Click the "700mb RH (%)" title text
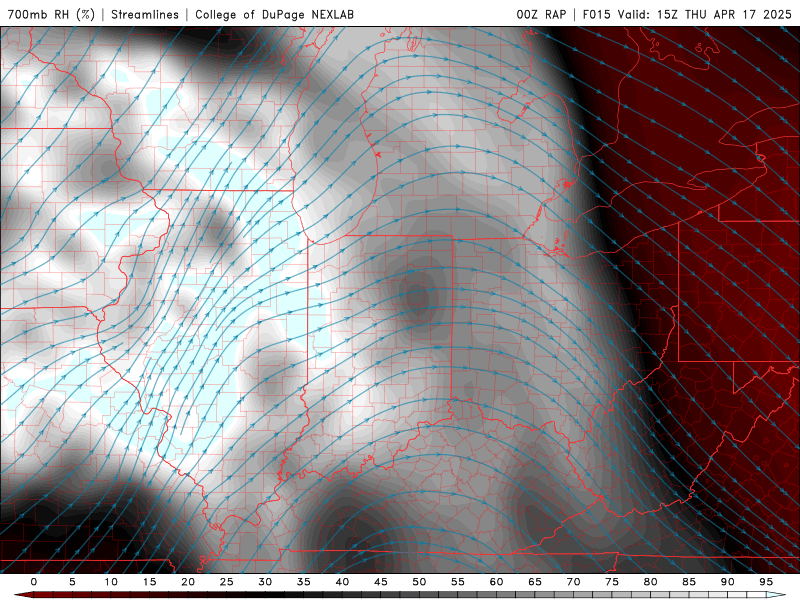The width and height of the screenshot is (800, 600). pos(51,14)
